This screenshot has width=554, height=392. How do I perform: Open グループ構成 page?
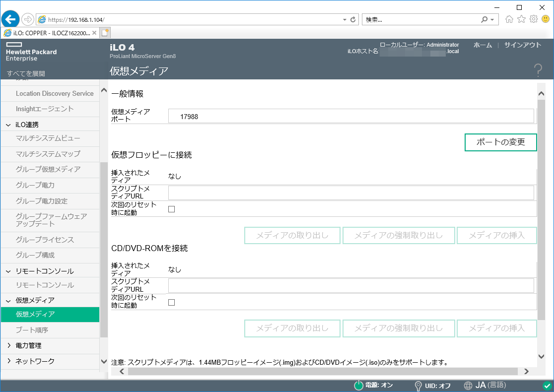coord(35,255)
